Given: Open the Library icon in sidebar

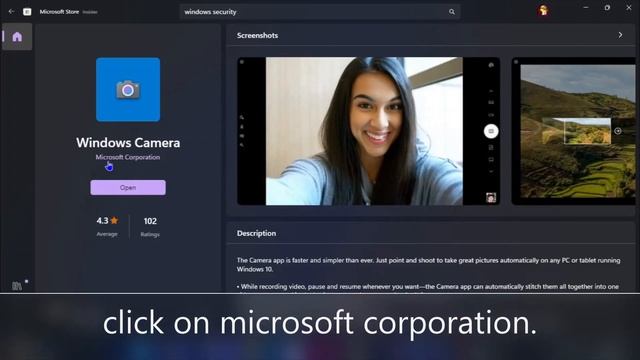Looking at the screenshot, I should coord(17,286).
